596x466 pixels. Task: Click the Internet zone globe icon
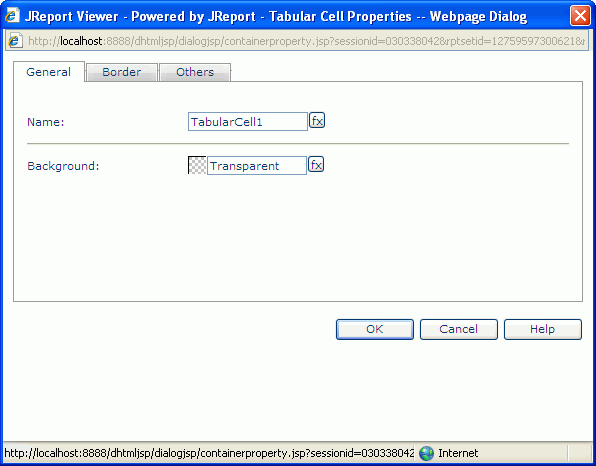point(426,453)
